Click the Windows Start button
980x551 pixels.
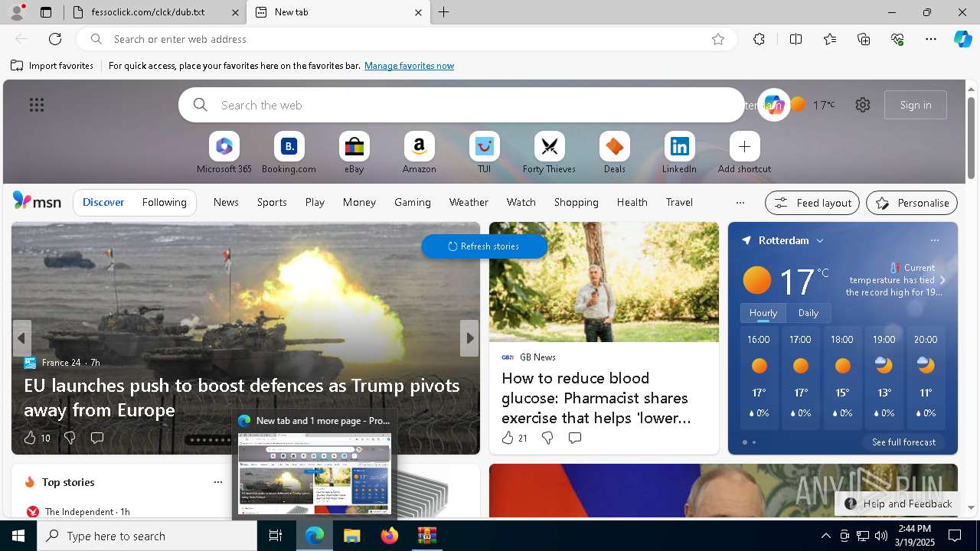point(18,536)
